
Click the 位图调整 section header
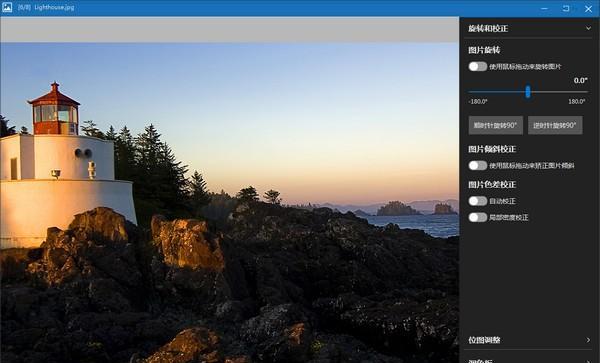tap(528, 340)
